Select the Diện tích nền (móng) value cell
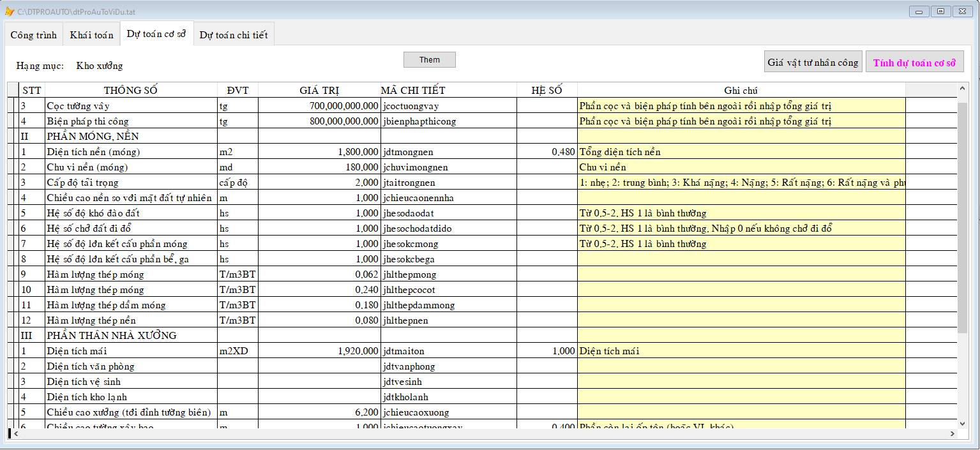The image size is (980, 450). (x=319, y=152)
